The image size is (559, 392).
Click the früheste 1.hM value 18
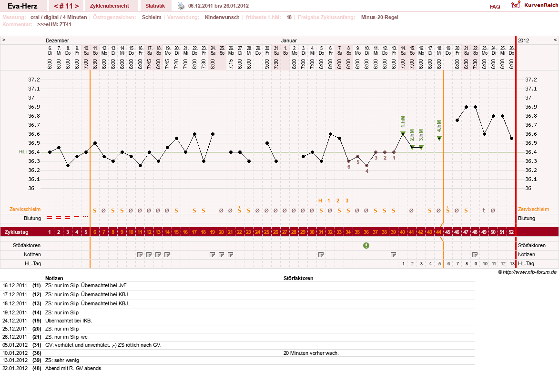tap(289, 17)
